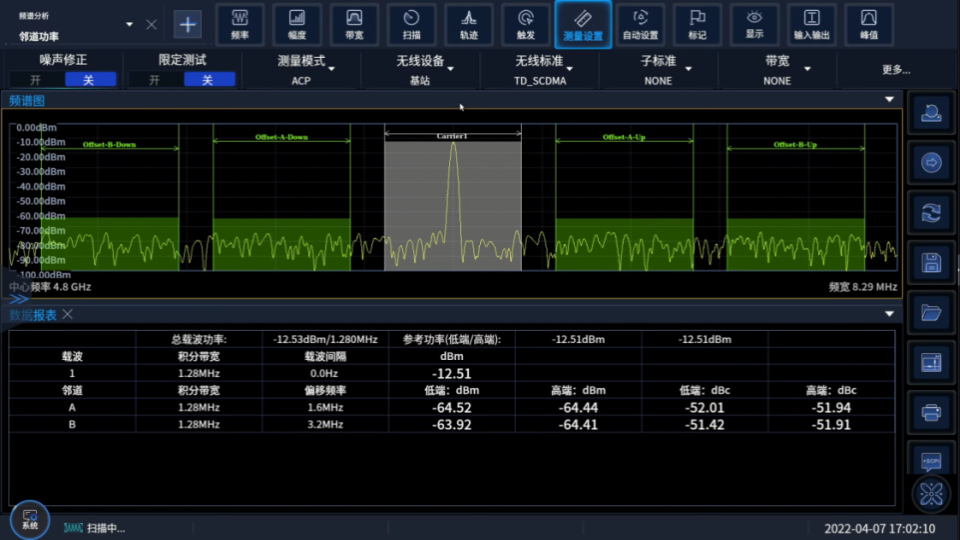
Task: Click the 更多... (More) button
Action: (896, 70)
